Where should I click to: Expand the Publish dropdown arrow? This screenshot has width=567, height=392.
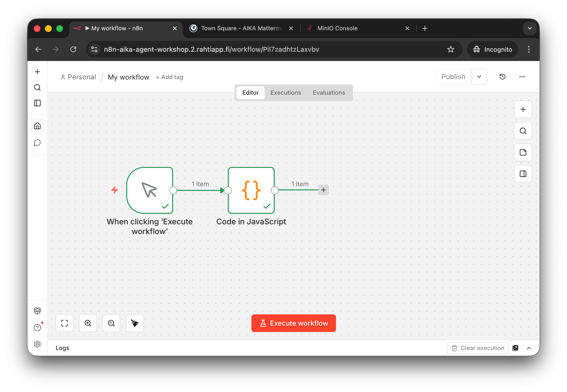479,77
